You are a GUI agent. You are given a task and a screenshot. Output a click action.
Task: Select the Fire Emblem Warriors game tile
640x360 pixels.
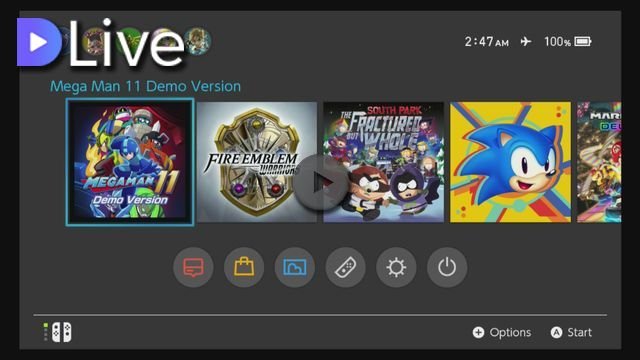257,162
